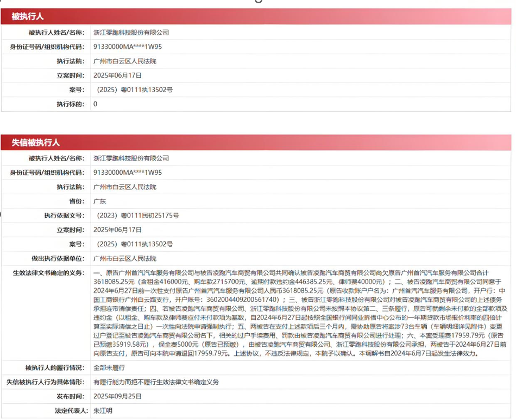Click the 失信被执行人 red section header
This screenshot has height=420, width=516.
35,143
